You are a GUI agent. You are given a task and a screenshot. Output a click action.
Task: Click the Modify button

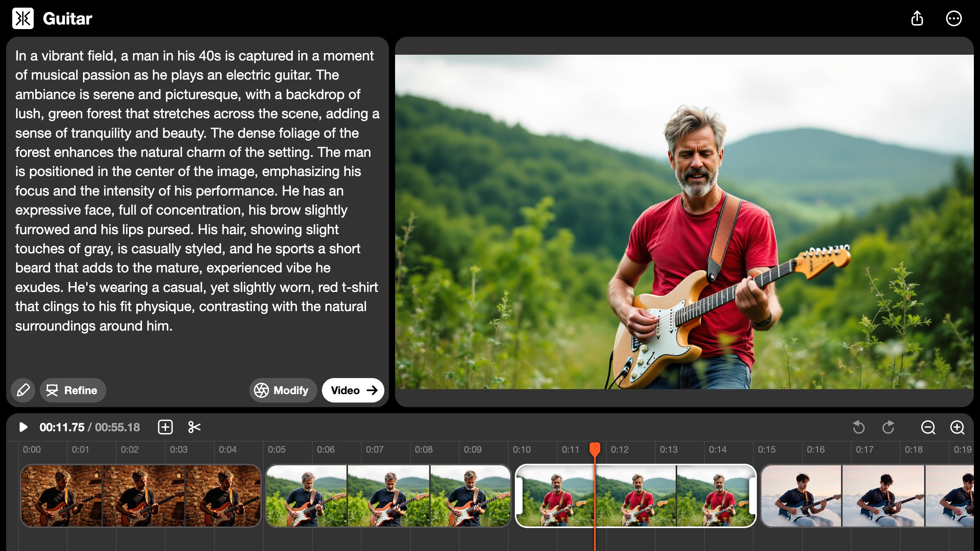283,390
